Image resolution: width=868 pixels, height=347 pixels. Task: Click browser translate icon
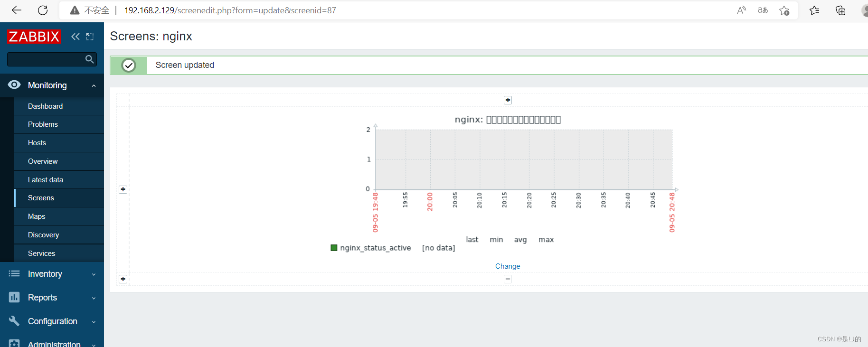[x=763, y=10]
